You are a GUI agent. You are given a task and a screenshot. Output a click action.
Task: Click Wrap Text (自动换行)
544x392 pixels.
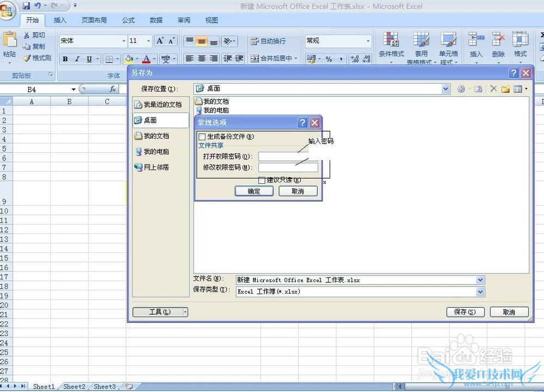(268, 41)
